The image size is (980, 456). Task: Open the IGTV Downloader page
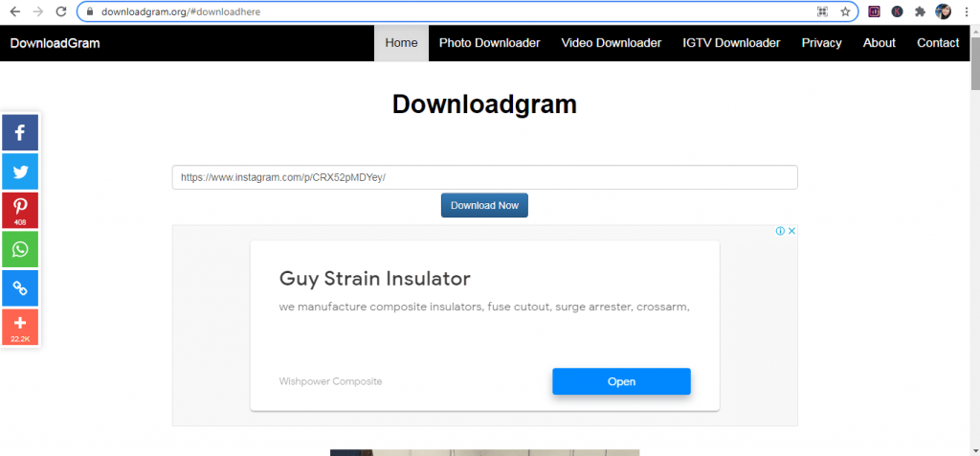(x=731, y=43)
